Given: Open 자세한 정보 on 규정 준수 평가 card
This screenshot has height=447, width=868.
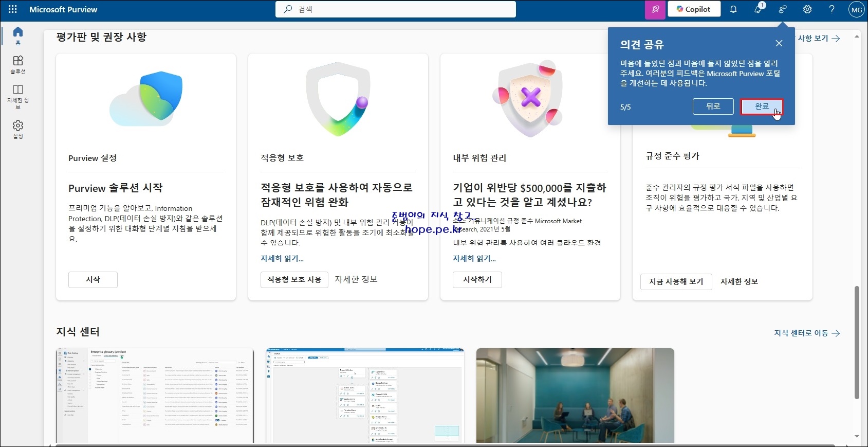Looking at the screenshot, I should coord(739,281).
